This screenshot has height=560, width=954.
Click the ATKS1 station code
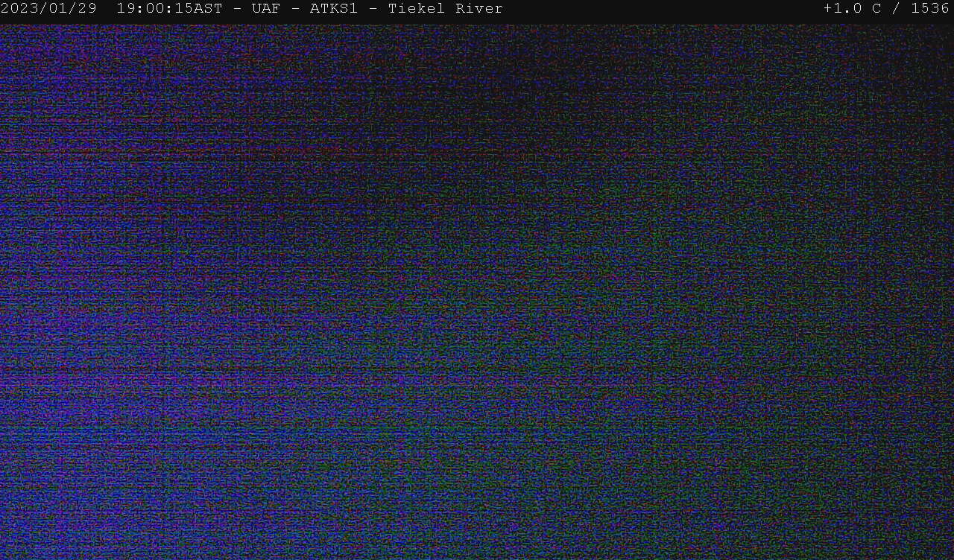(x=334, y=9)
